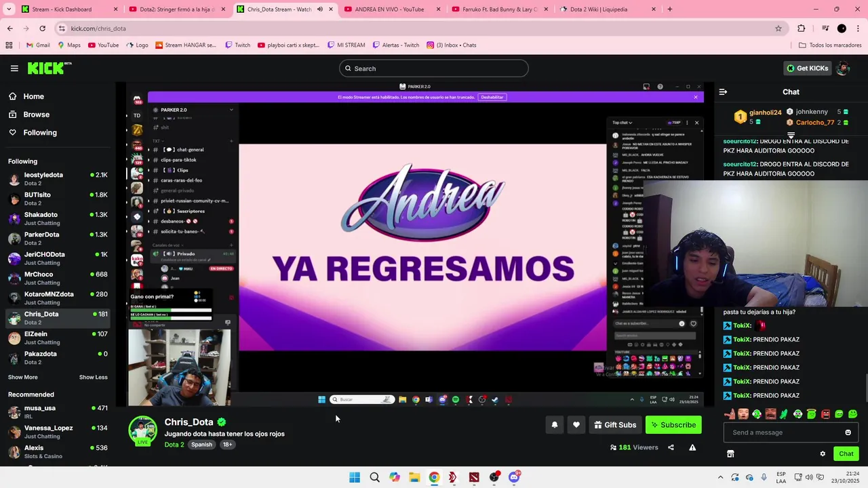
Task: Open the emoji picker in chat input
Action: [848, 432]
